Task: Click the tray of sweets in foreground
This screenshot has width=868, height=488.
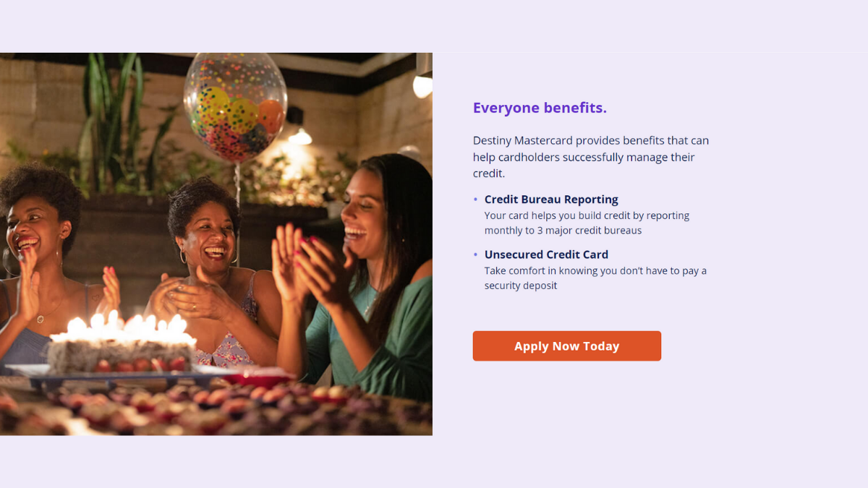Action: click(216, 408)
